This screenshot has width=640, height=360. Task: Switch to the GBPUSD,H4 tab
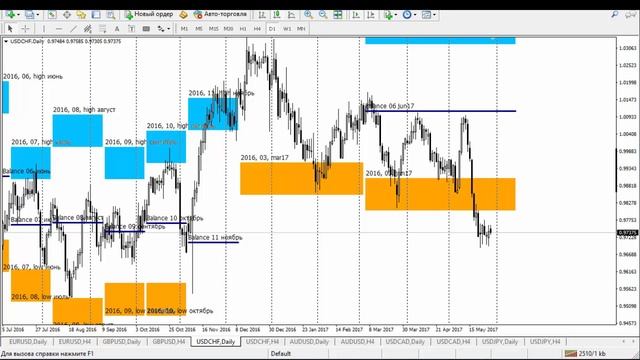coord(169,342)
